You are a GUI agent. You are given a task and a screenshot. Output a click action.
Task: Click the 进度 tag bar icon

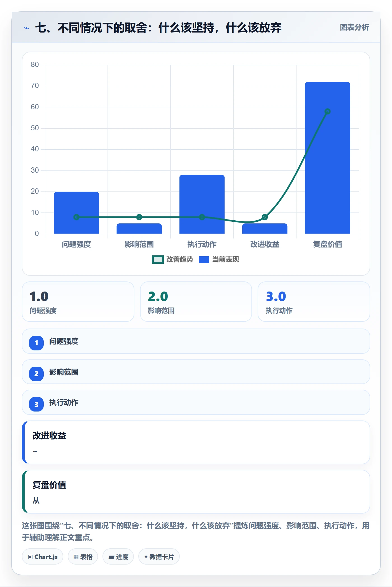point(111,557)
